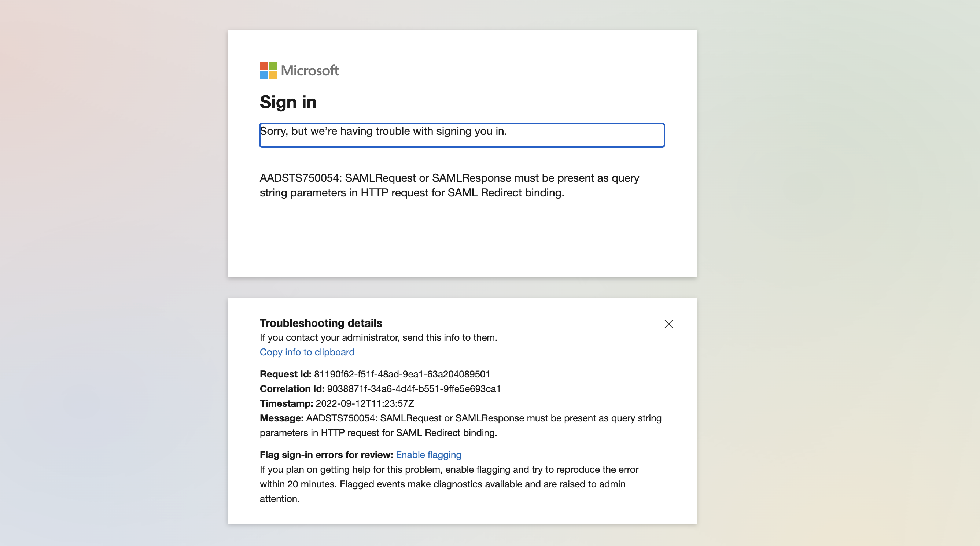The image size is (980, 546).
Task: Click the bold Message label in troubleshooting details
Action: pyautogui.click(x=281, y=418)
